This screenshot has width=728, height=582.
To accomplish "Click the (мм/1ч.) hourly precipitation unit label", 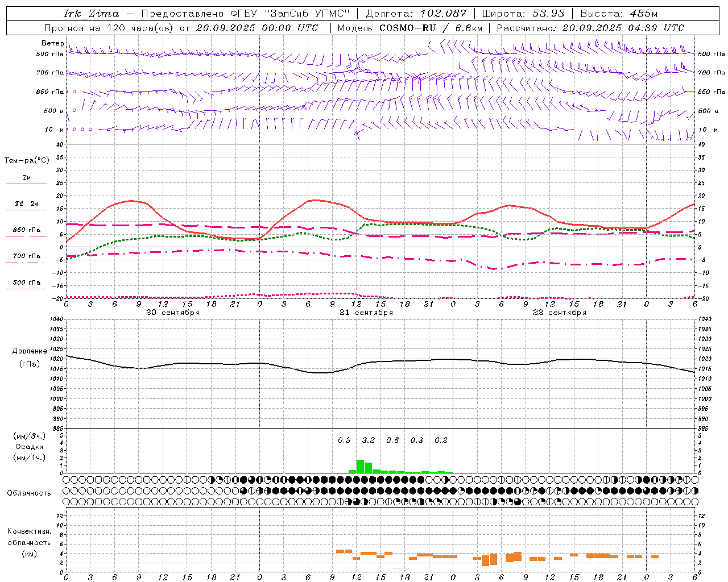I will click(x=30, y=458).
